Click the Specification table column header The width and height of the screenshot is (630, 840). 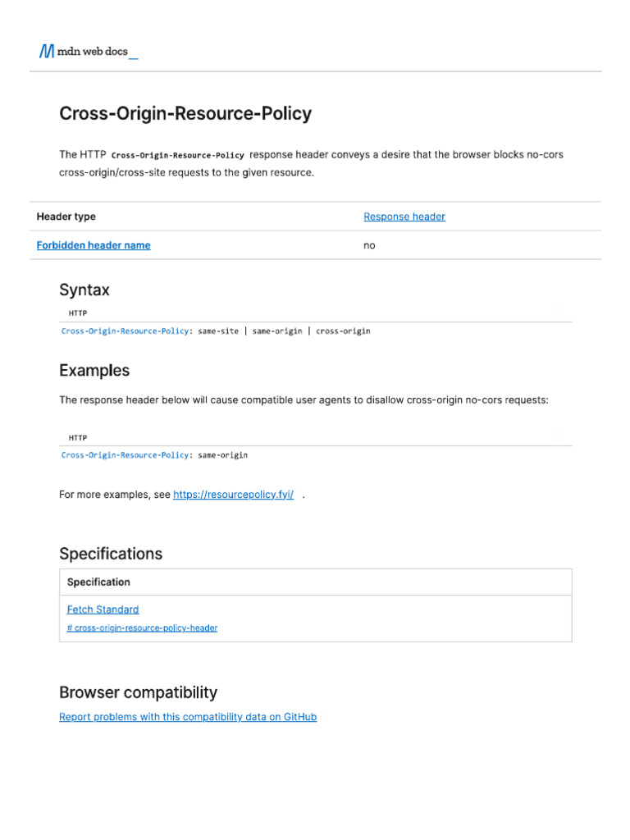click(x=98, y=582)
